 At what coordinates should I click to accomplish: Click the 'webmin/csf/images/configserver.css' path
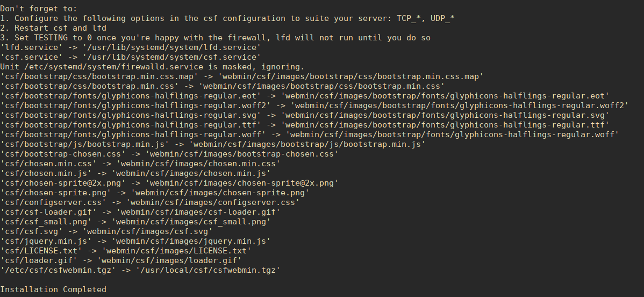coord(213,202)
